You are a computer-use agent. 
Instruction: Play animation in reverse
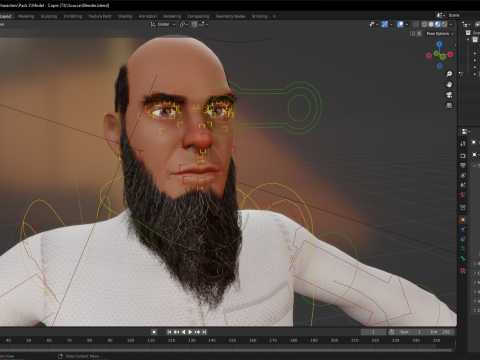coord(183,332)
